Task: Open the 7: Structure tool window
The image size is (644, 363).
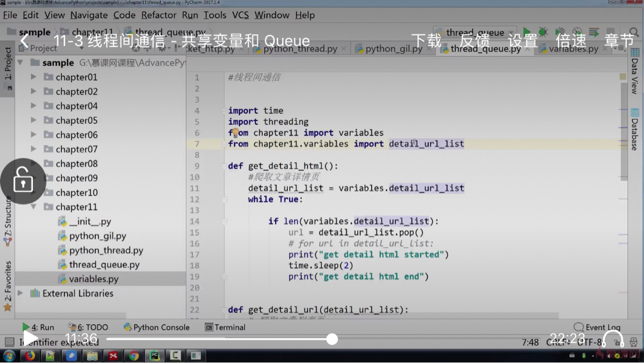Action: [x=8, y=221]
